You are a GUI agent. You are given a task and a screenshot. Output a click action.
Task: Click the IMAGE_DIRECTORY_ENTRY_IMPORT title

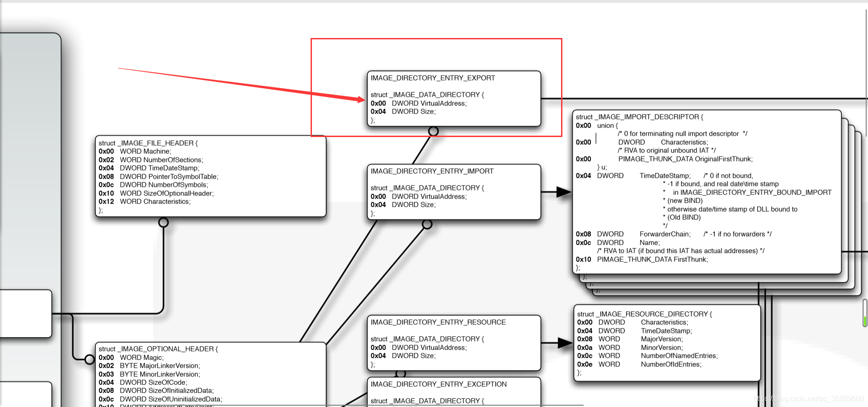click(x=432, y=171)
